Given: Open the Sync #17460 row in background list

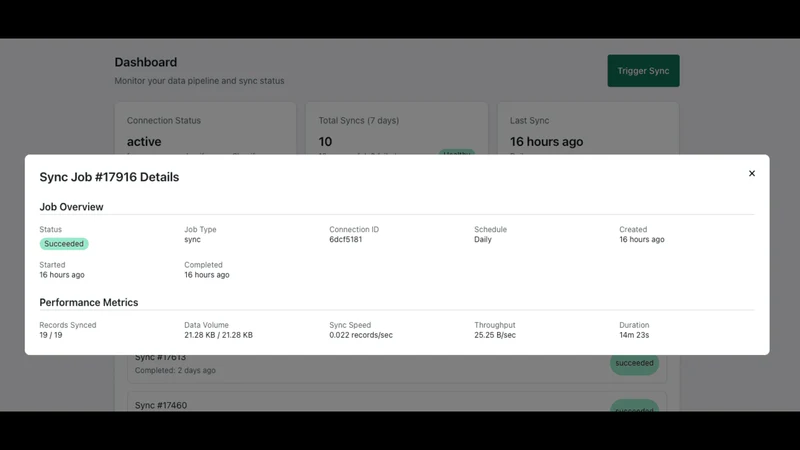Looking at the screenshot, I should pos(397,403).
